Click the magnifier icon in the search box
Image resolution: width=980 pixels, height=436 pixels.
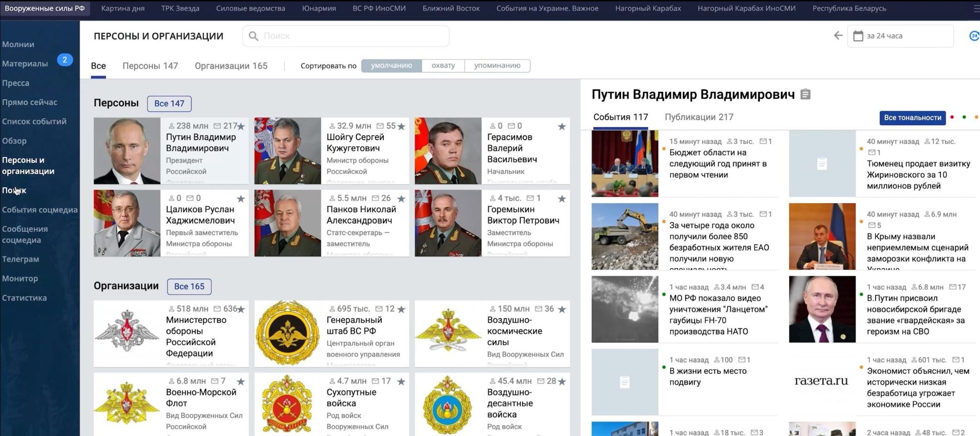254,36
